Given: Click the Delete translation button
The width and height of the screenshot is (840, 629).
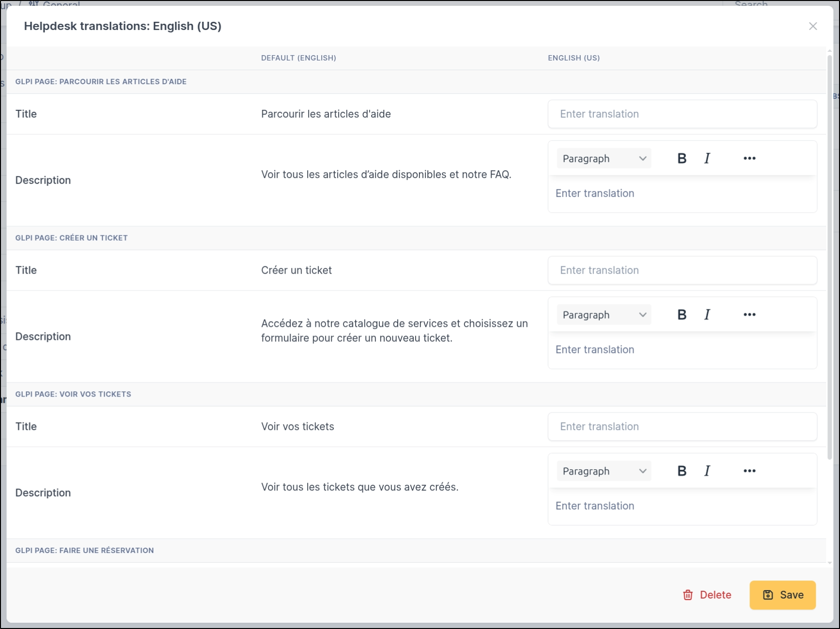Looking at the screenshot, I should [x=707, y=595].
